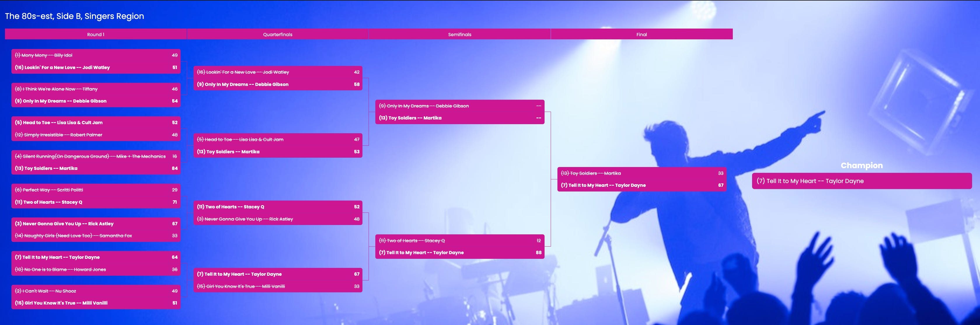The height and width of the screenshot is (325, 980).
Task: Click Quarterfinals entry '(13) Toy Soldiers -- Martika'
Action: tap(278, 152)
